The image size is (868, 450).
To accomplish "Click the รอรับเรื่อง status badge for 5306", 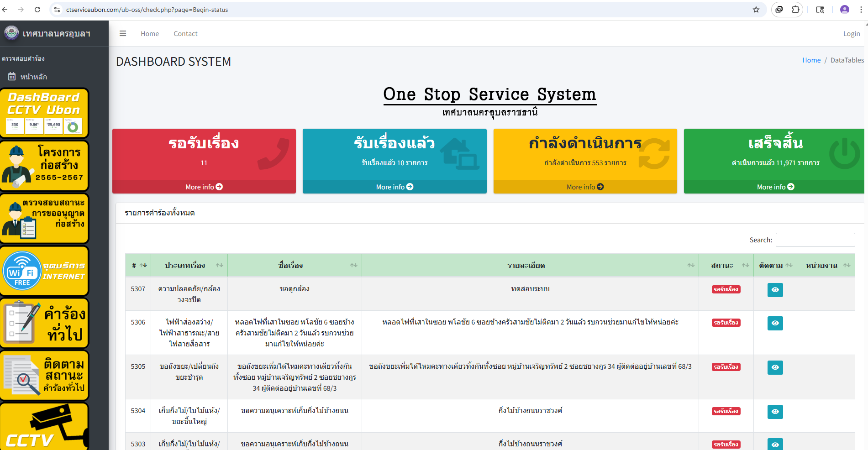I will point(726,323).
